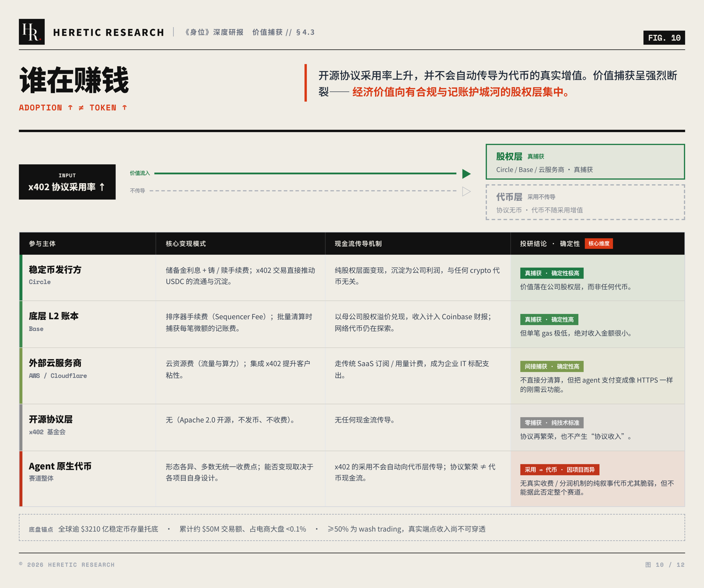Screen dimensions: 704x588
Task: Click the 参与主体 column header
Action: coord(42,244)
